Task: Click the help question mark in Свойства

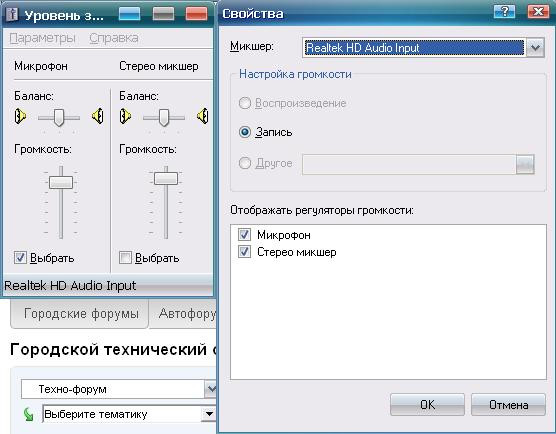Action: click(x=504, y=12)
